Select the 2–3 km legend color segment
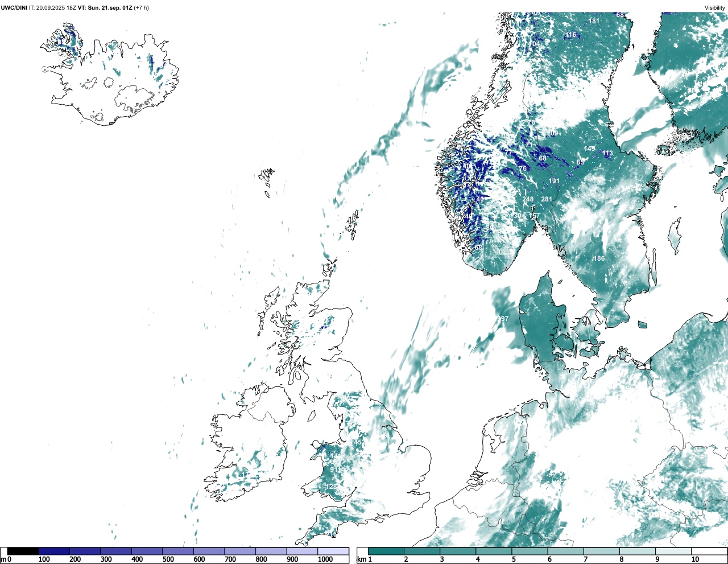This screenshot has width=728, height=564. 422,551
